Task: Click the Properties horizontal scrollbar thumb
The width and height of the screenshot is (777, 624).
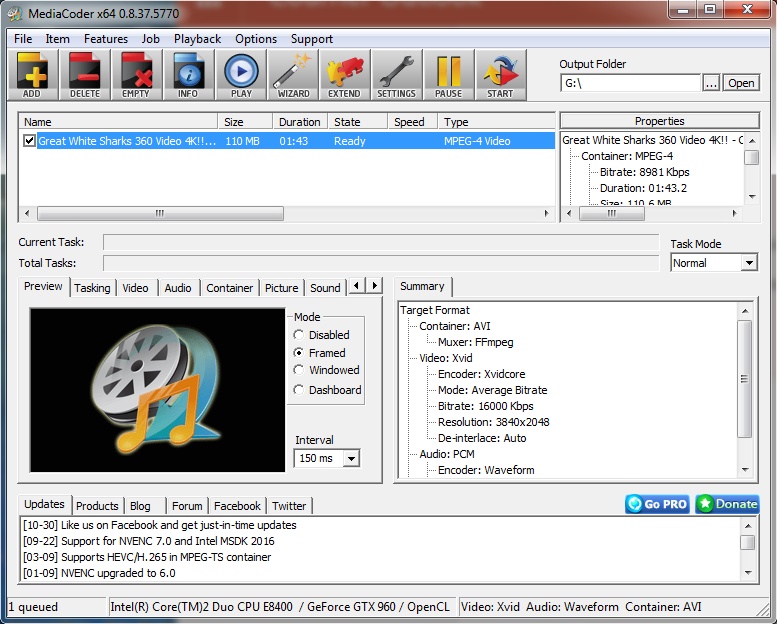Action: point(612,214)
